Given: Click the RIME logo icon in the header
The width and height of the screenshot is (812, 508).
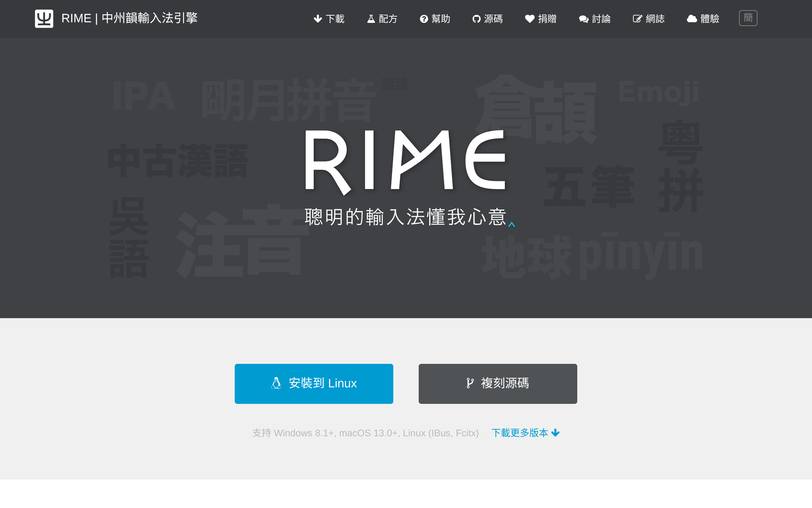Looking at the screenshot, I should pos(44,18).
